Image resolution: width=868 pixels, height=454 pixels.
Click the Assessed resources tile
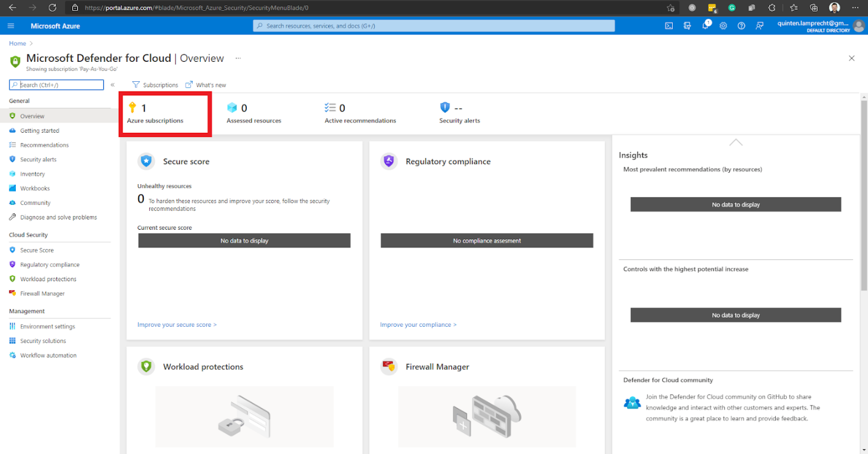point(254,113)
